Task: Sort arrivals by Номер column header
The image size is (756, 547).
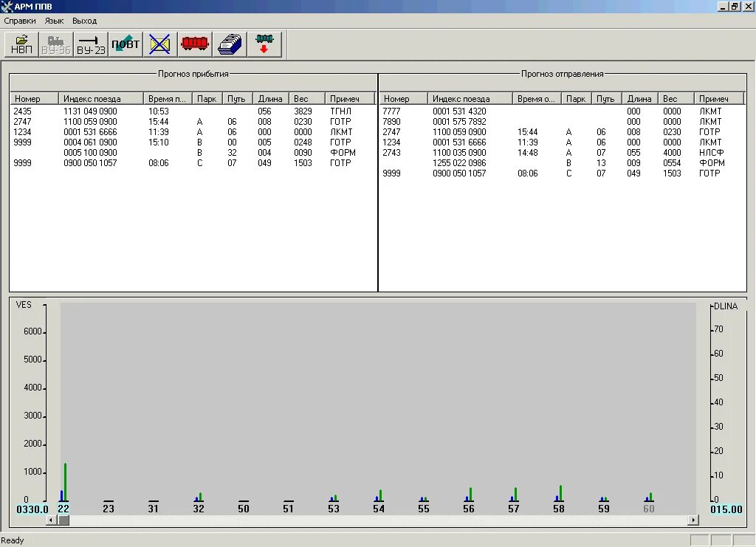Action: coord(34,99)
